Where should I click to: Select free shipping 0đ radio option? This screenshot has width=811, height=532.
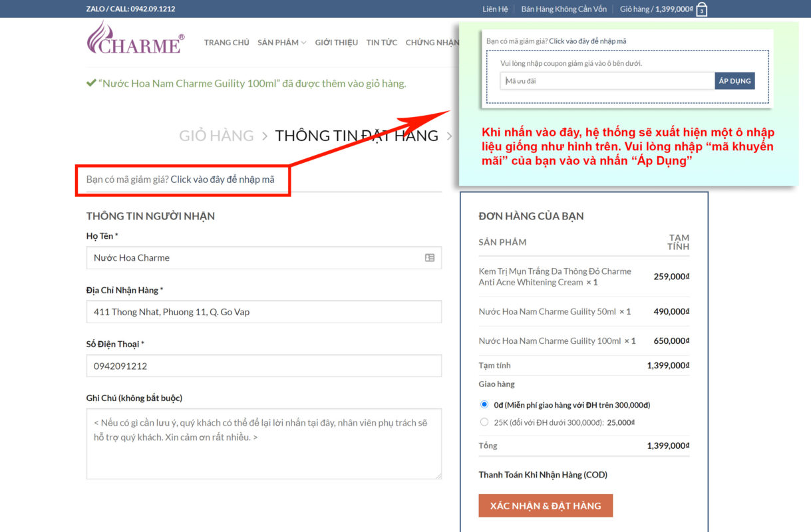[484, 404]
